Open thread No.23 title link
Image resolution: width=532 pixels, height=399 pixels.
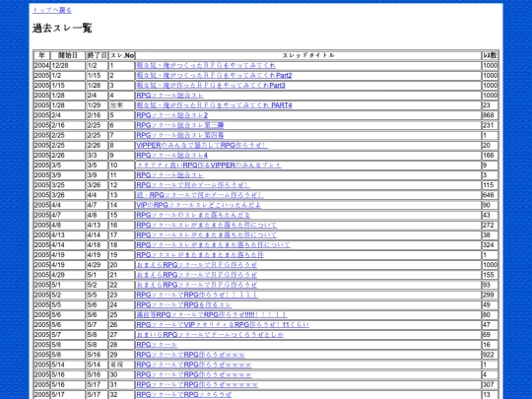[x=197, y=295]
